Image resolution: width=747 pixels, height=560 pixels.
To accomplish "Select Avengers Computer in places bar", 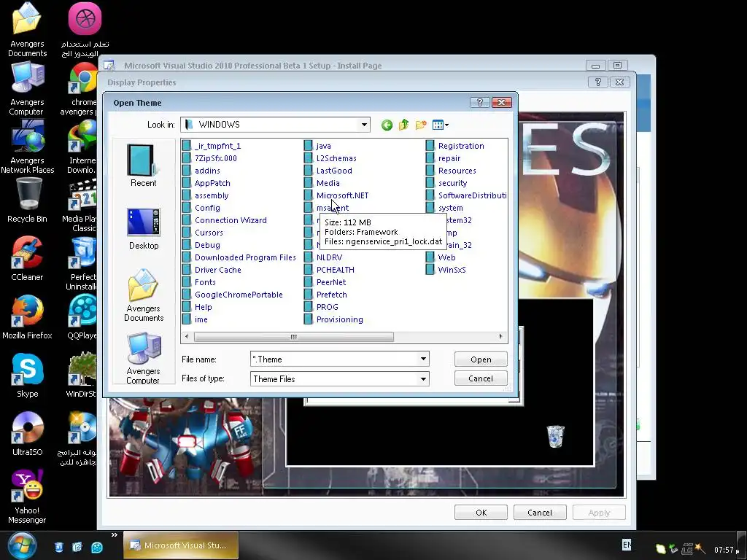I will [144, 358].
